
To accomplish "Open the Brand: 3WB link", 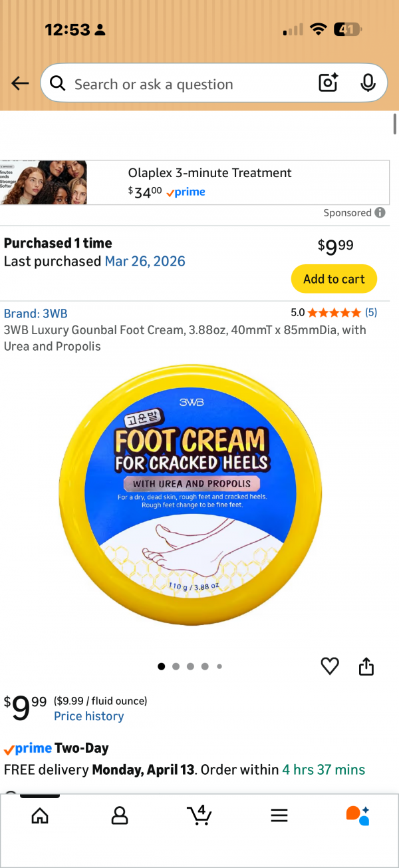I will (x=35, y=314).
